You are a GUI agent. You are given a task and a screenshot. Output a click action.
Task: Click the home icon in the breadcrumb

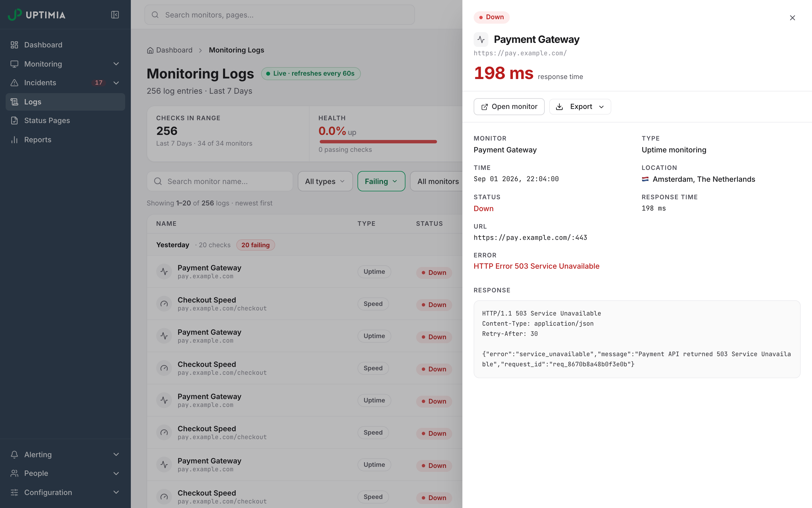(x=150, y=51)
